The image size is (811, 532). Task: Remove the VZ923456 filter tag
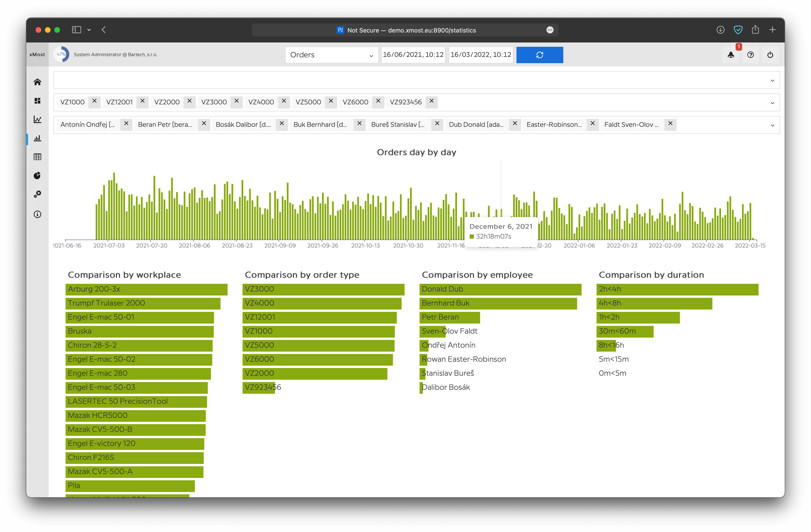point(431,101)
